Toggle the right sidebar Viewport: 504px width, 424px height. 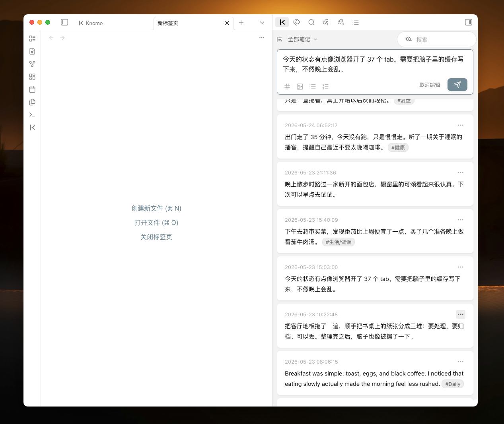[x=469, y=22]
